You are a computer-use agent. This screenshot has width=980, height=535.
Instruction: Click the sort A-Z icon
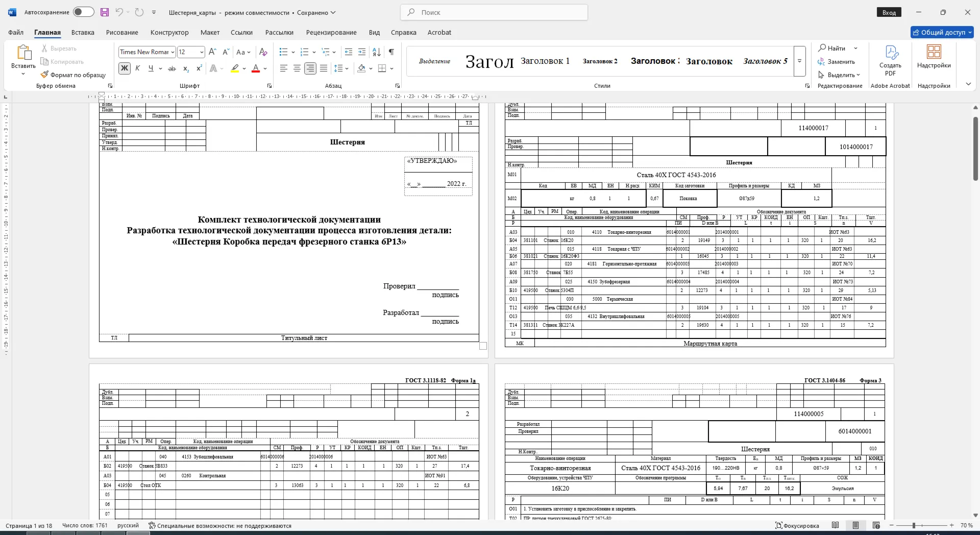(377, 52)
